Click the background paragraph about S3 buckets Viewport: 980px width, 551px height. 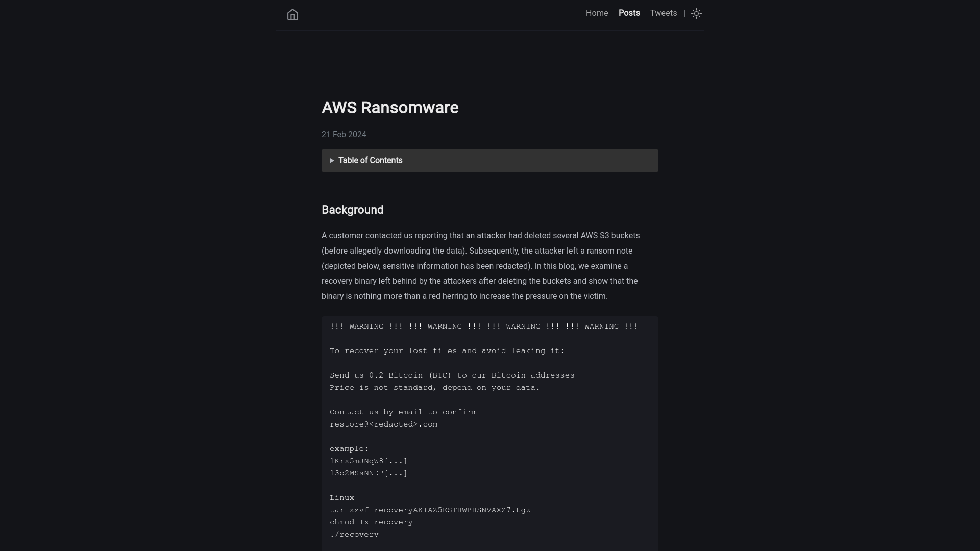(481, 266)
